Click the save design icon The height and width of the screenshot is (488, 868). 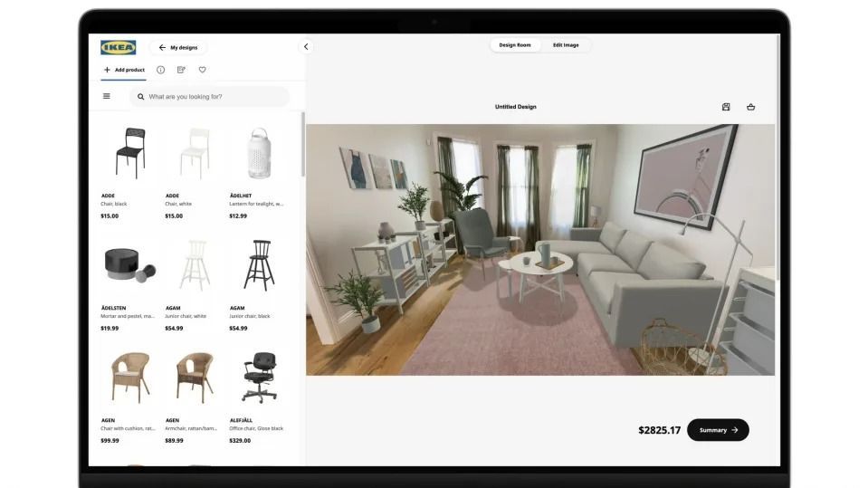click(726, 107)
